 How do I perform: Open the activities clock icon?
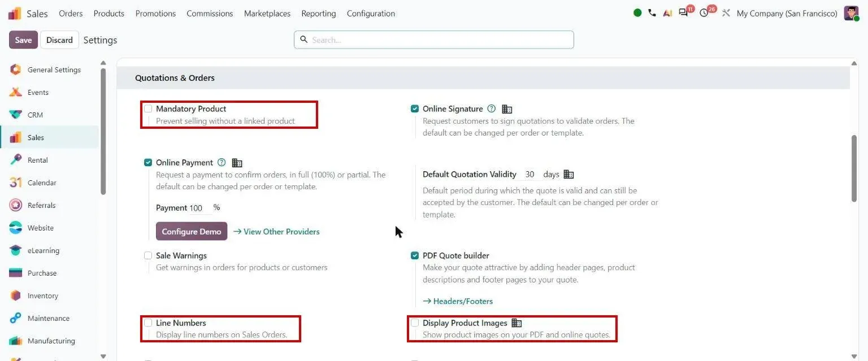click(704, 13)
